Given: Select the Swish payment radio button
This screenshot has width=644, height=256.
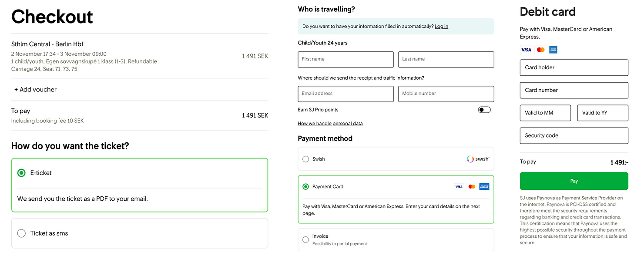Looking at the screenshot, I should point(305,159).
